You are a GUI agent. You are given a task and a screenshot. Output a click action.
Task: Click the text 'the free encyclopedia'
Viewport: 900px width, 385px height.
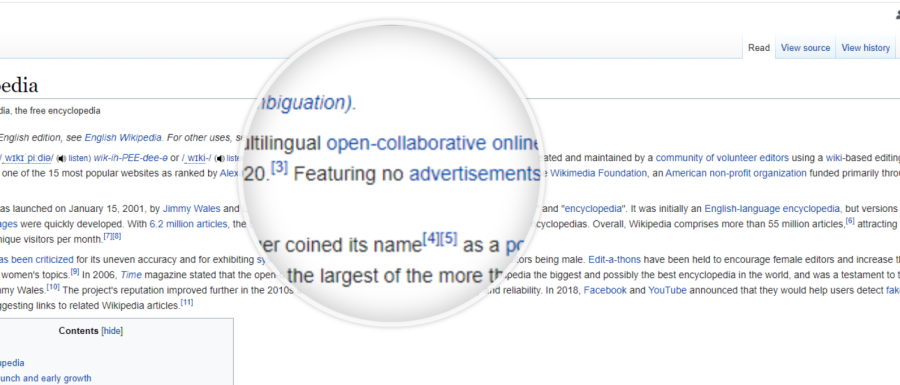click(57, 111)
